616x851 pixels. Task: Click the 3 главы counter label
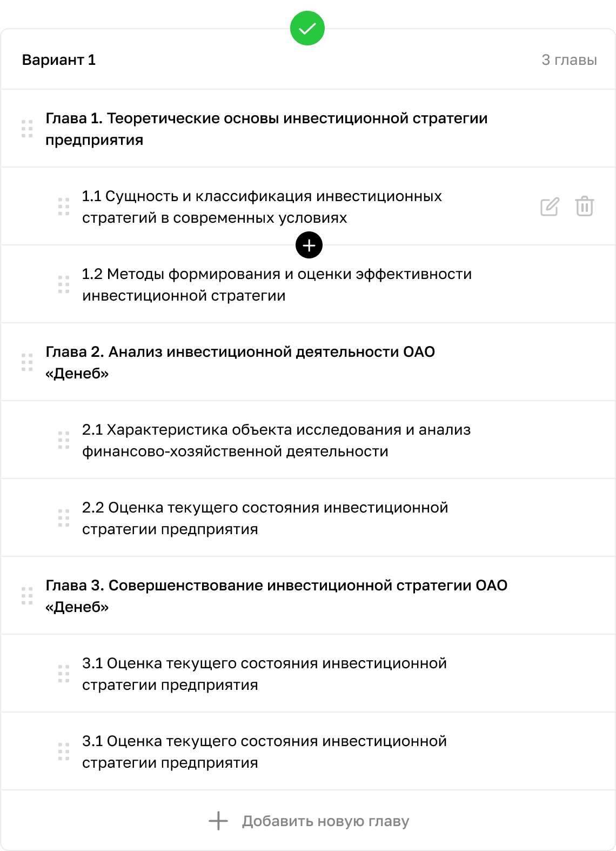coord(569,60)
